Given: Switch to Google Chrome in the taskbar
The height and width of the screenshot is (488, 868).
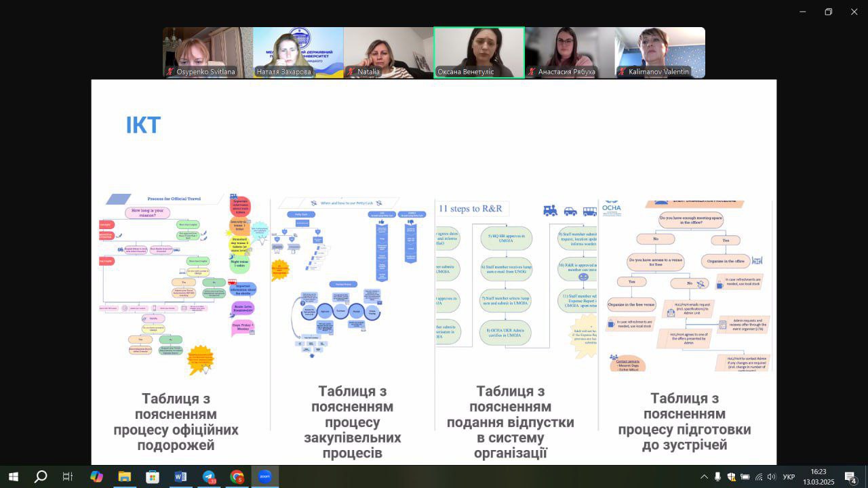Looking at the screenshot, I should click(237, 476).
